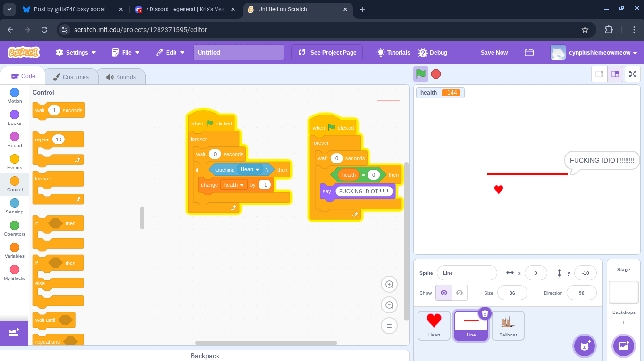Screen dimensions: 644x361
Task: Select the orange Variables category circle
Action: (x=15, y=247)
